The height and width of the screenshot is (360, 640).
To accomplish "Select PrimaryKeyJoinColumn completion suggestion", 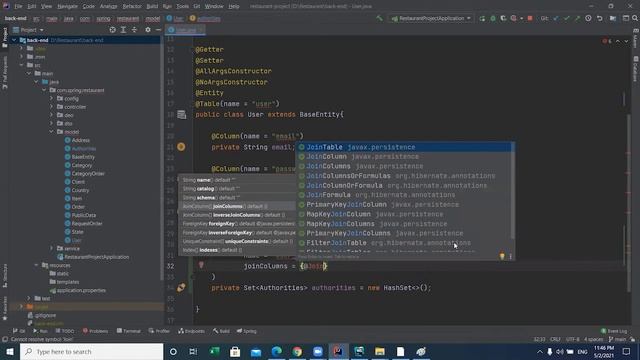I will pyautogui.click(x=404, y=204).
